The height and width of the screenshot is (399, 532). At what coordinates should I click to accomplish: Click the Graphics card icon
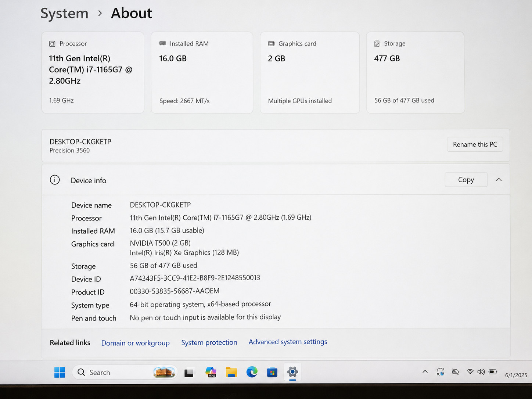coord(271,44)
